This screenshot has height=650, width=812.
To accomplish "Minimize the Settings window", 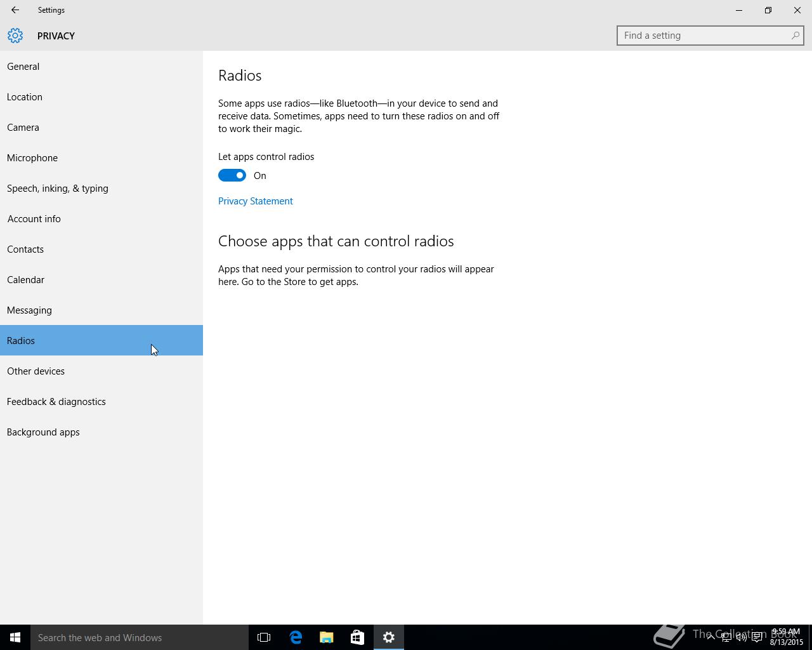I will [739, 10].
